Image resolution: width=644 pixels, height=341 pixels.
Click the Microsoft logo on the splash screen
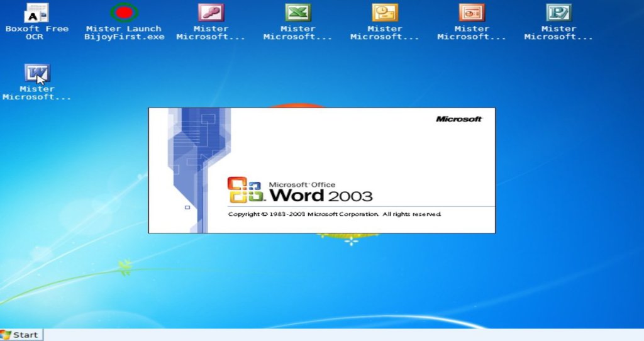[x=458, y=119]
